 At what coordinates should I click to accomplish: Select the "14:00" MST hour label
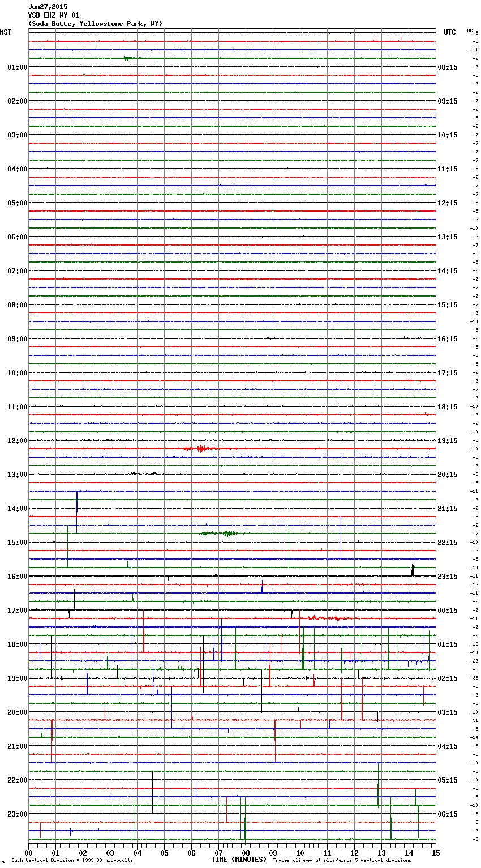tap(17, 509)
